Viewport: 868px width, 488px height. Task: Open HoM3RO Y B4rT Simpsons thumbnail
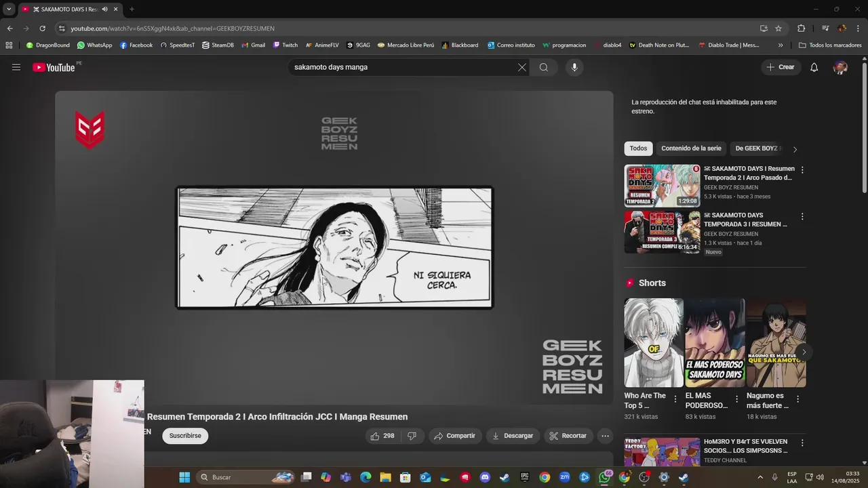coord(662,452)
